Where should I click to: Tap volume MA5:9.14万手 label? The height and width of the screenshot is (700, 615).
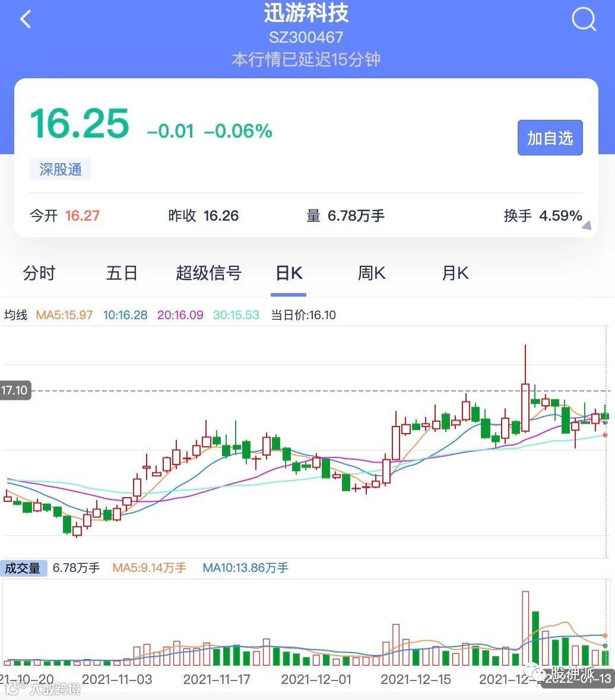pos(149,568)
